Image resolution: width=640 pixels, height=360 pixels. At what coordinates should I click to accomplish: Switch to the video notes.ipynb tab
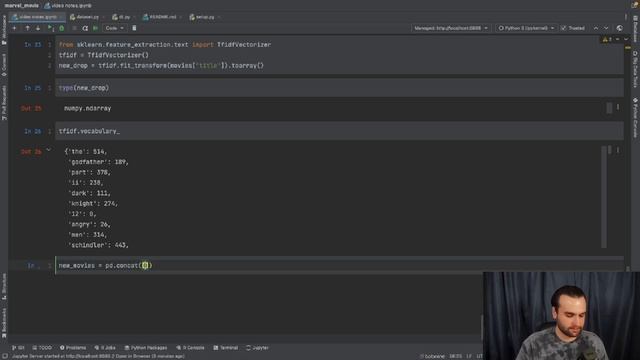tap(38, 17)
